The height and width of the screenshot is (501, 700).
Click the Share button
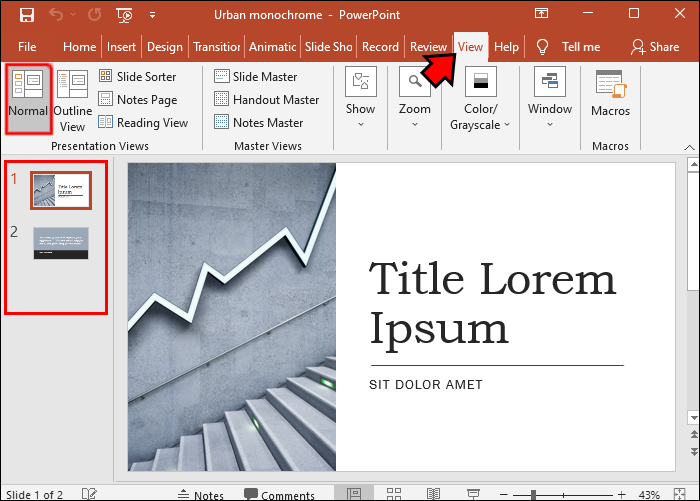click(655, 47)
